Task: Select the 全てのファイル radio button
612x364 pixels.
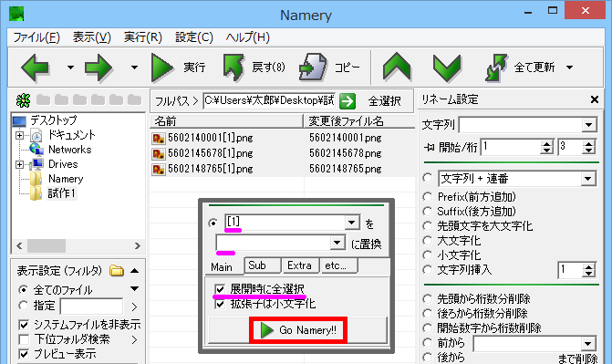Action: point(24,290)
